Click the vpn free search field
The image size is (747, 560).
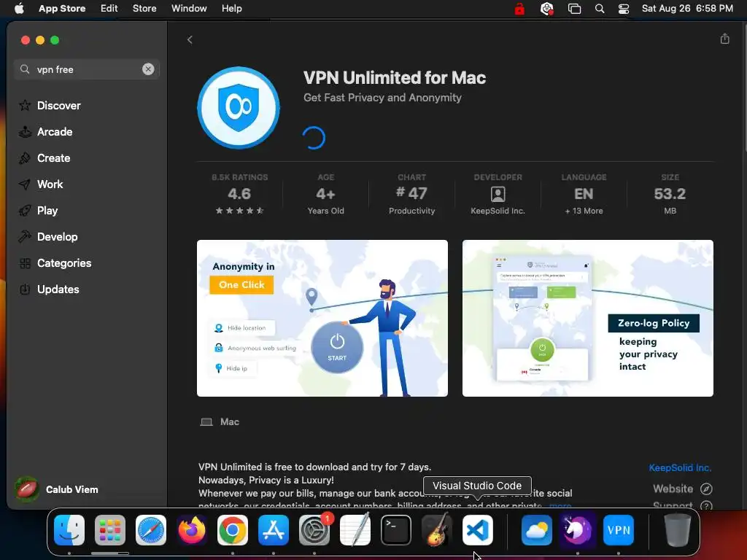click(86, 69)
